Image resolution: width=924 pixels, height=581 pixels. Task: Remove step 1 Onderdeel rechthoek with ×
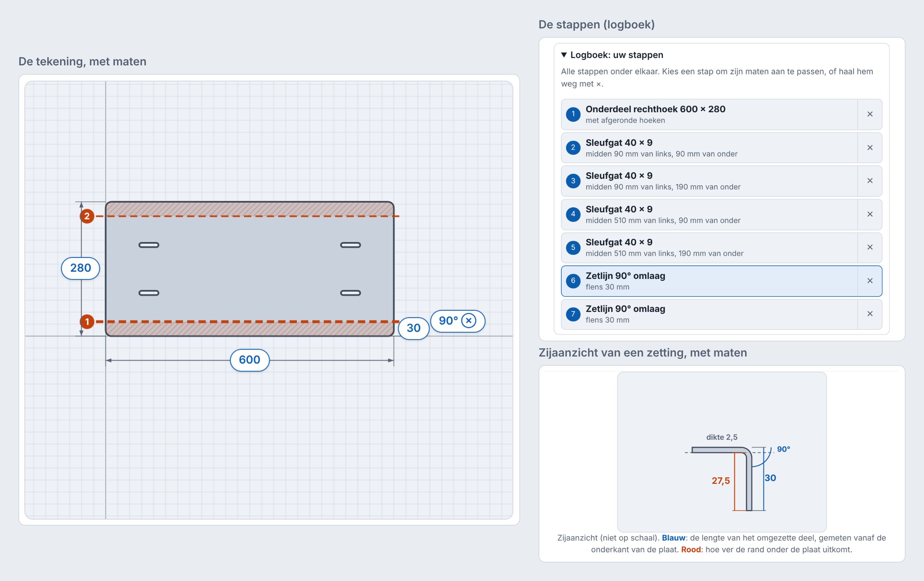click(x=870, y=114)
